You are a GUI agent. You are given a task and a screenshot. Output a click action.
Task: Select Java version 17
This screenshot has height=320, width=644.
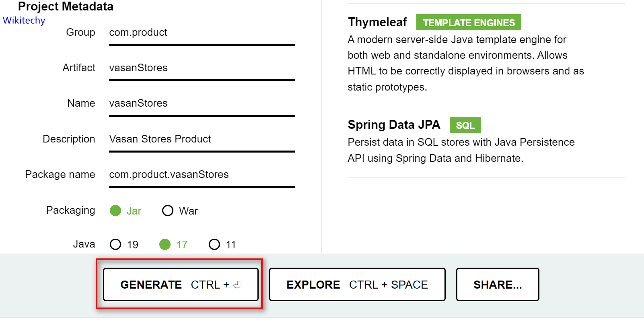click(165, 244)
